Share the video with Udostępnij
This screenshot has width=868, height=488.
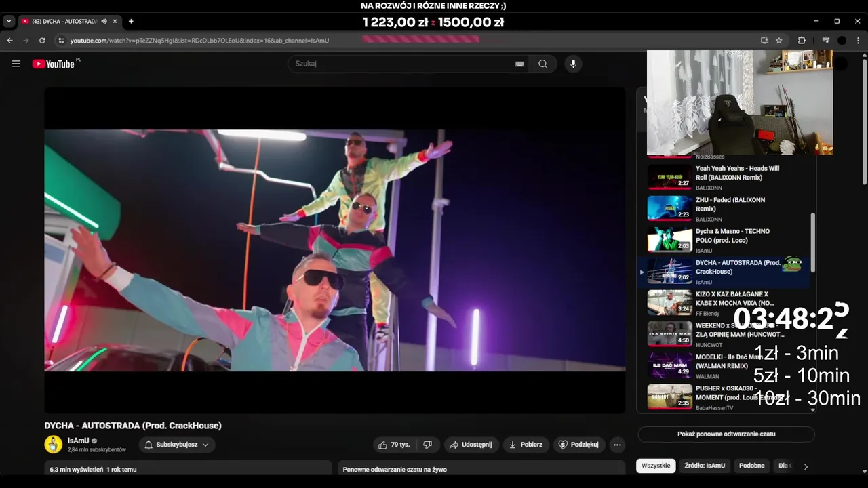[x=472, y=445]
